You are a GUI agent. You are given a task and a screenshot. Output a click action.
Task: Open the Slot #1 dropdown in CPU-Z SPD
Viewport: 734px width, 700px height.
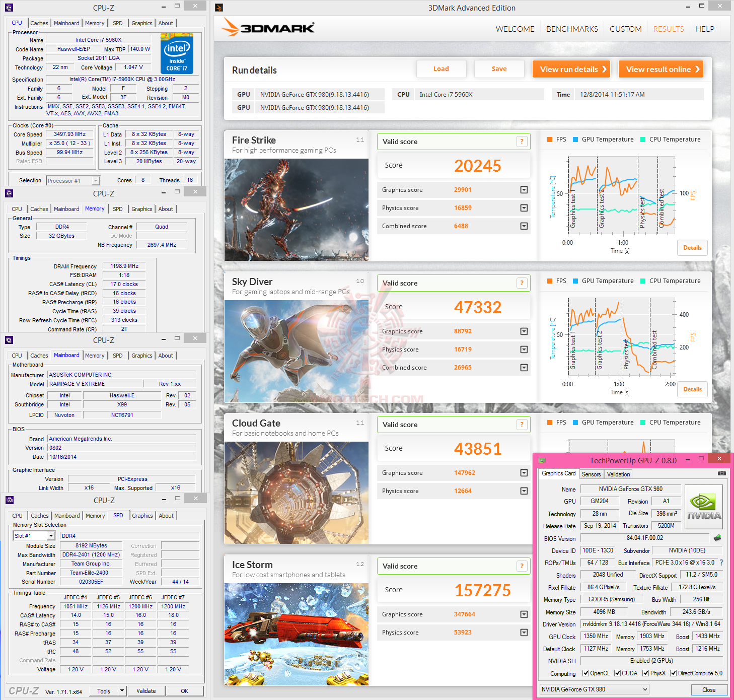click(51, 536)
